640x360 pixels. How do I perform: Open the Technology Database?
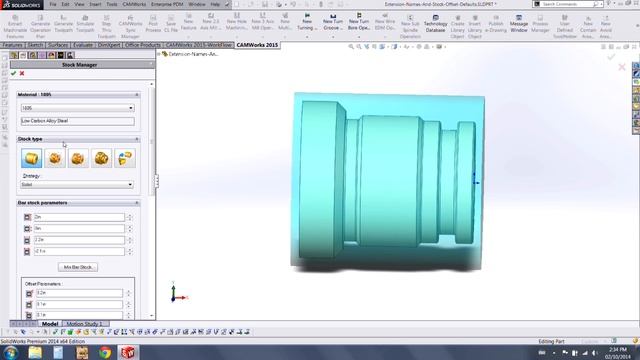click(435, 24)
